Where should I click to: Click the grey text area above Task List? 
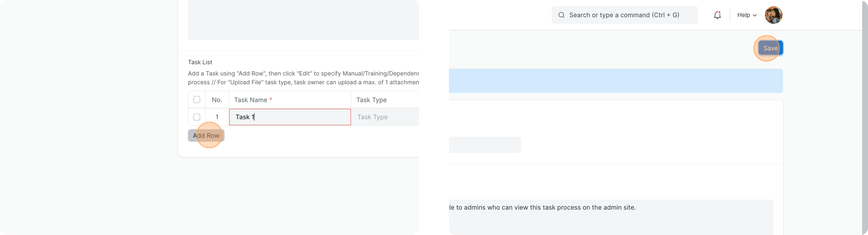click(x=303, y=20)
